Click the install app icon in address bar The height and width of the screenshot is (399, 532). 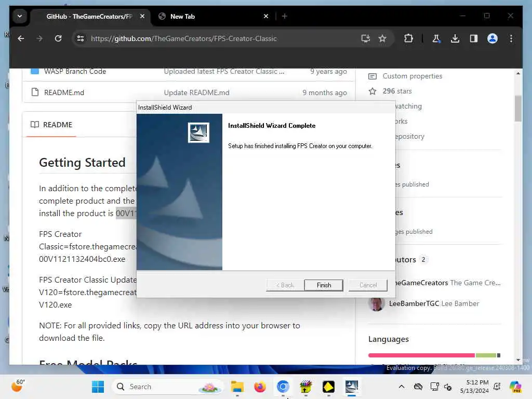pos(365,38)
